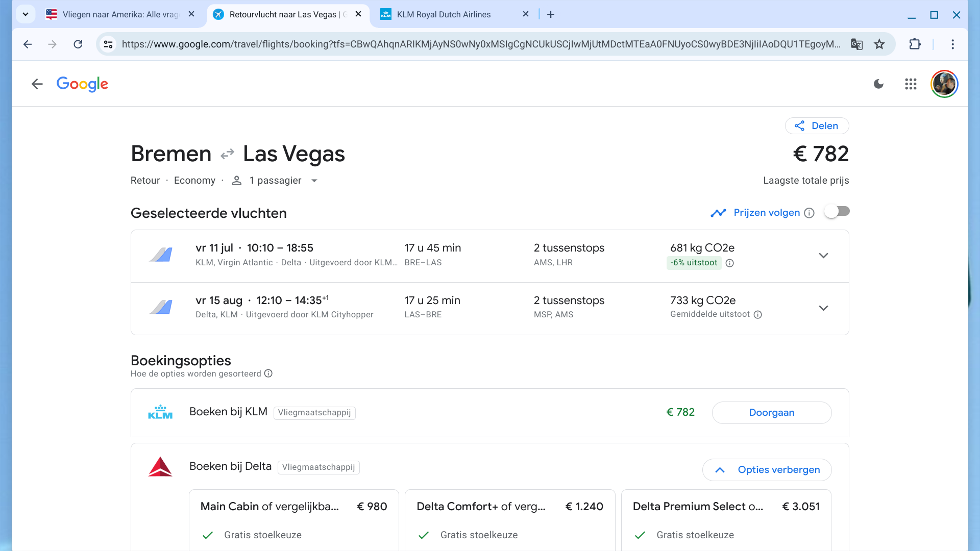
Task: Switch to the KLM Royal Dutch Airlines tab
Action: coord(443,14)
